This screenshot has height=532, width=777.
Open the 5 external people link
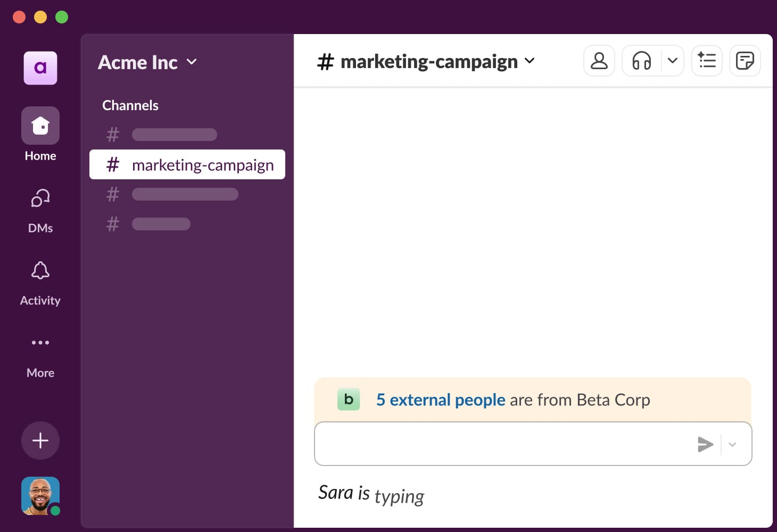[440, 400]
